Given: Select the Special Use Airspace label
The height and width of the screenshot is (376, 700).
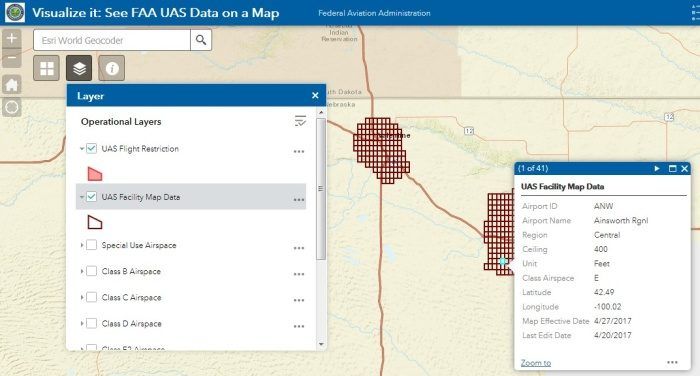Looking at the screenshot, I should tap(139, 245).
